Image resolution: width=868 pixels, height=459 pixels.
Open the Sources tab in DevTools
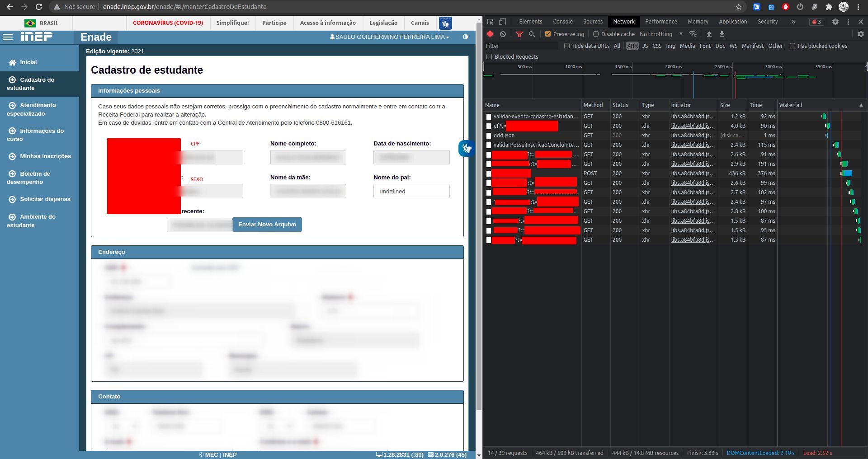593,22
